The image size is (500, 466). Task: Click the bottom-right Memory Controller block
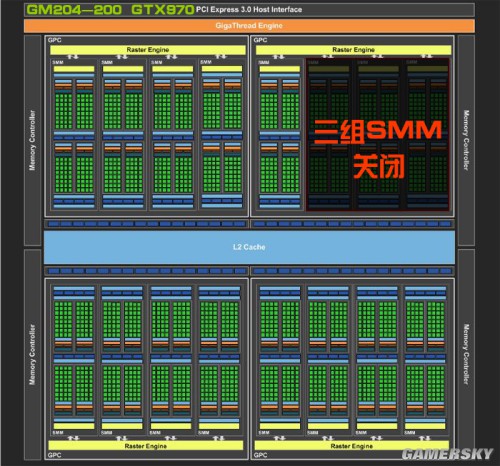point(466,354)
